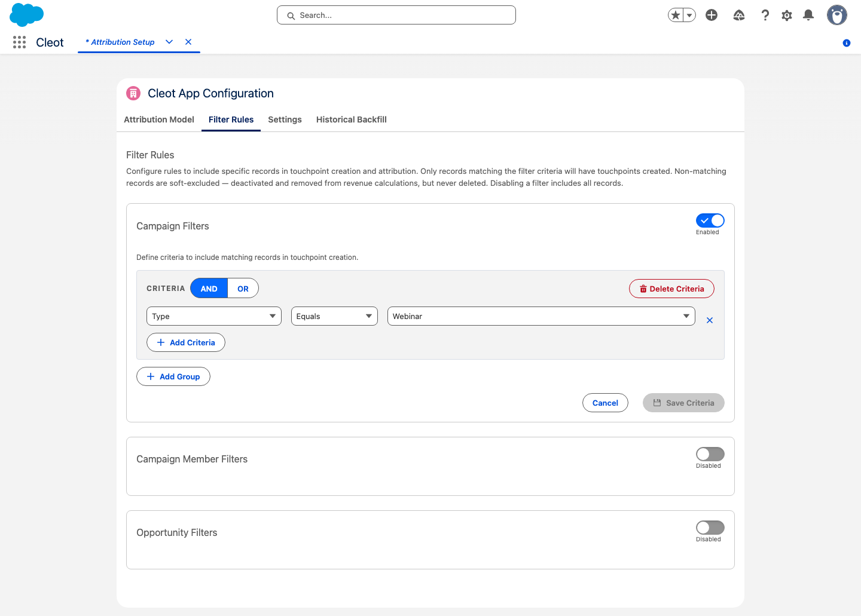Click the blue info icon at right
Screen dimensions: 861x616
tap(847, 43)
